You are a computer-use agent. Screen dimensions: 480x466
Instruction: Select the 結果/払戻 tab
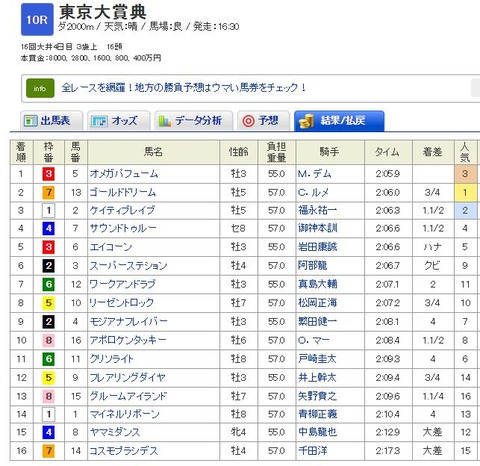(x=339, y=120)
